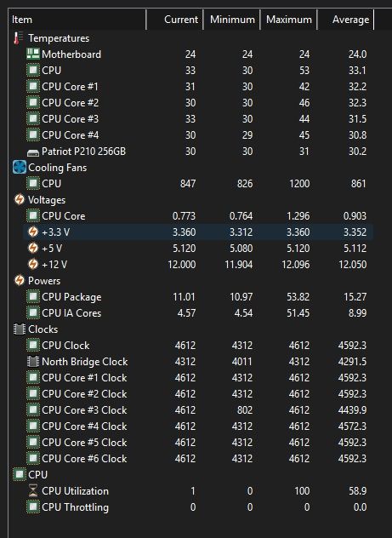Click CPU temperature maximum value 53
Screen dimensions: 392x538
304,71
